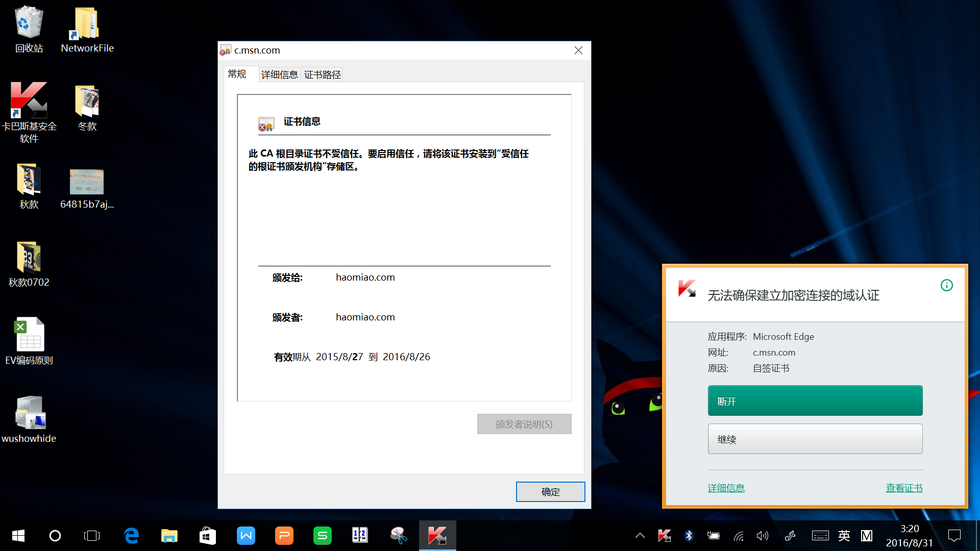
Task: Open the Windows Start menu
Action: tap(18, 536)
